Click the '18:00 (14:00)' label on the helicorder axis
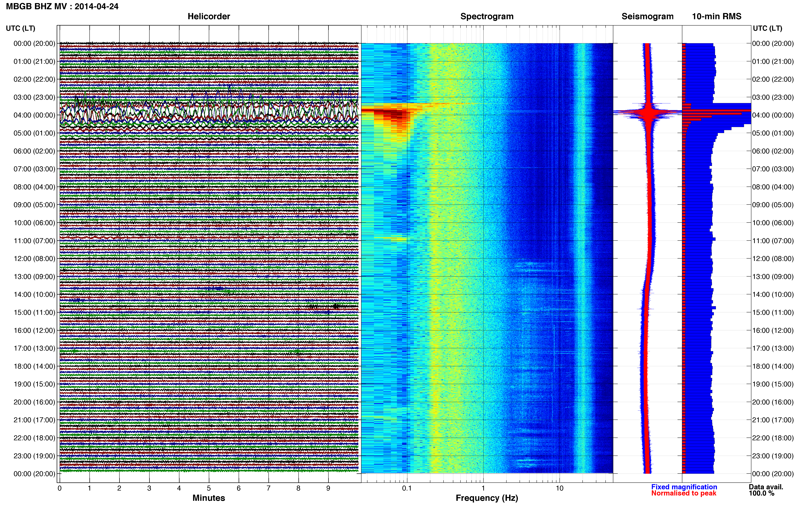Image resolution: width=812 pixels, height=508 pixels. point(34,366)
